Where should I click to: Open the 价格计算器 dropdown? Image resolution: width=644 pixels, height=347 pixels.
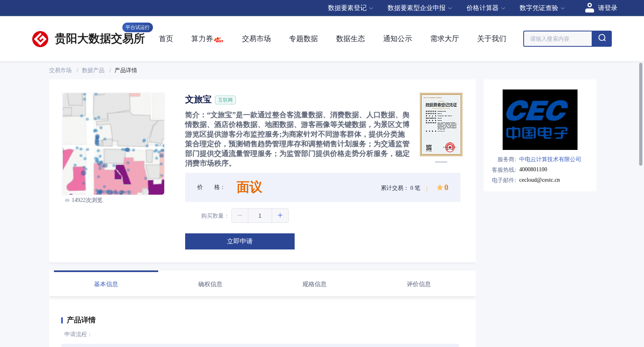(x=486, y=8)
